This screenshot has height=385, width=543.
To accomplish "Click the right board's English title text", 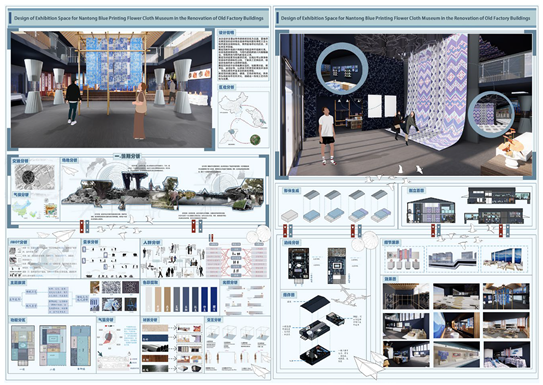I will (x=405, y=18).
